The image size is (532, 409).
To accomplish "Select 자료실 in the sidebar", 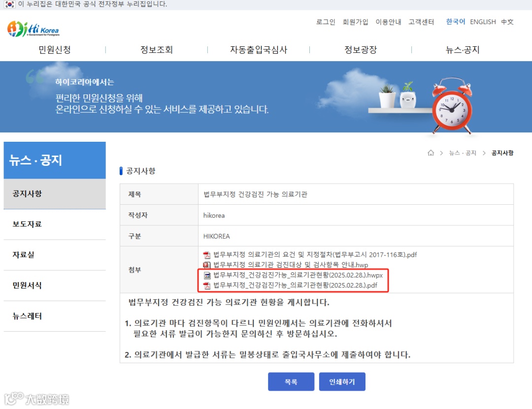I will click(x=55, y=254).
